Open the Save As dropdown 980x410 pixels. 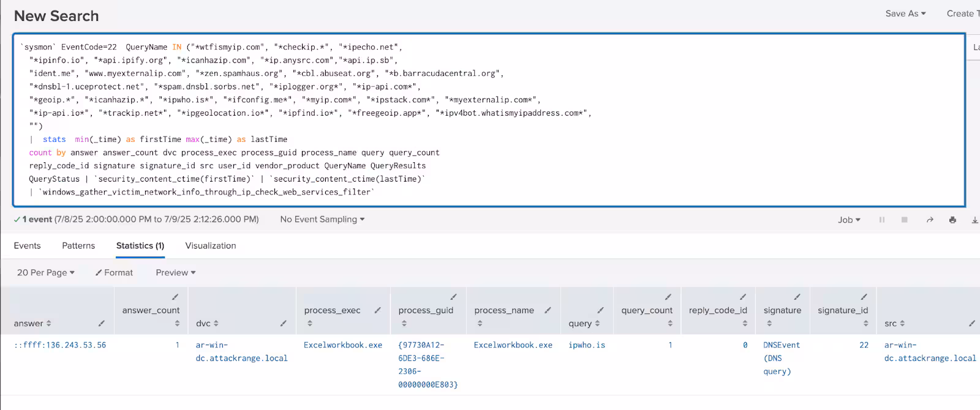[905, 13]
